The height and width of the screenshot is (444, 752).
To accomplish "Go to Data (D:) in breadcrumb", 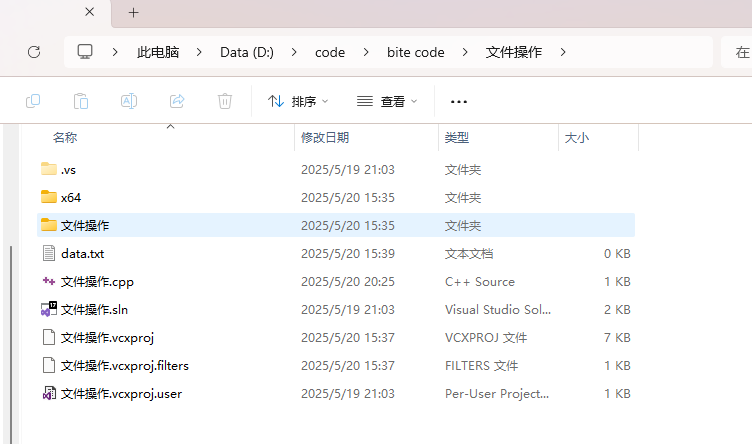I will pyautogui.click(x=247, y=52).
